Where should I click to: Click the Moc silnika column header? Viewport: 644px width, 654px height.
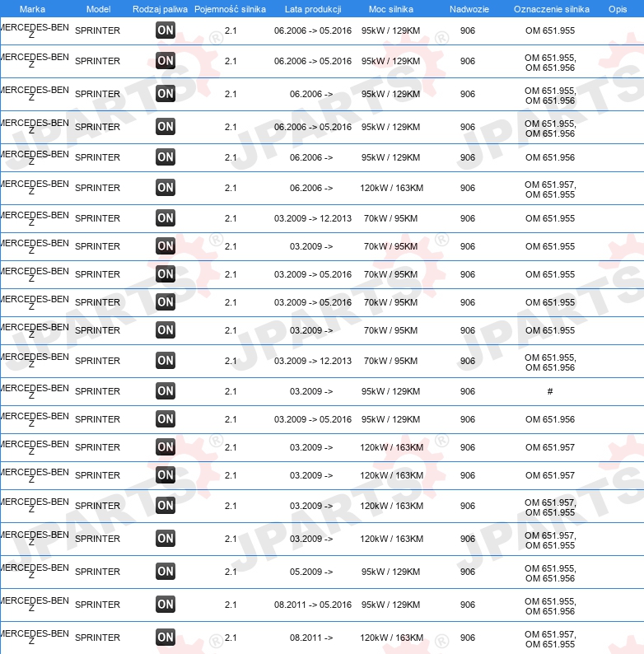[391, 9]
